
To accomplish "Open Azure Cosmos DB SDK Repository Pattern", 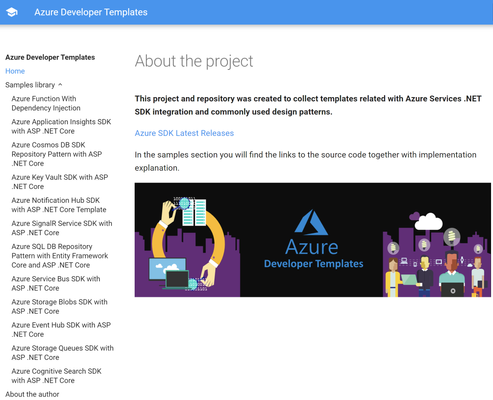I will 57,154.
